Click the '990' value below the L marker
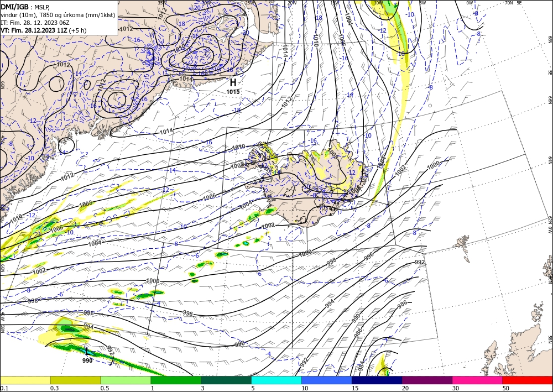The image size is (553, 392). point(87,360)
